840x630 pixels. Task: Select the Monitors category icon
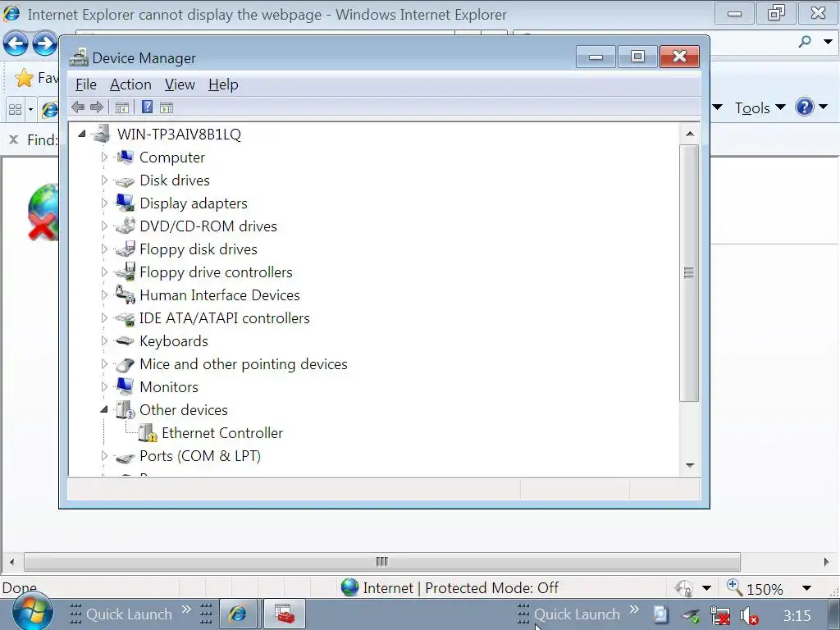(x=125, y=386)
